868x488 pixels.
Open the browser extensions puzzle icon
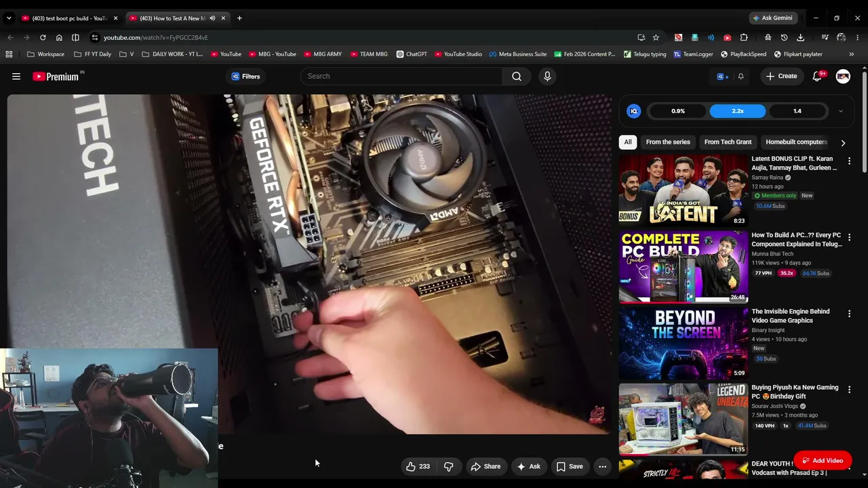(744, 37)
